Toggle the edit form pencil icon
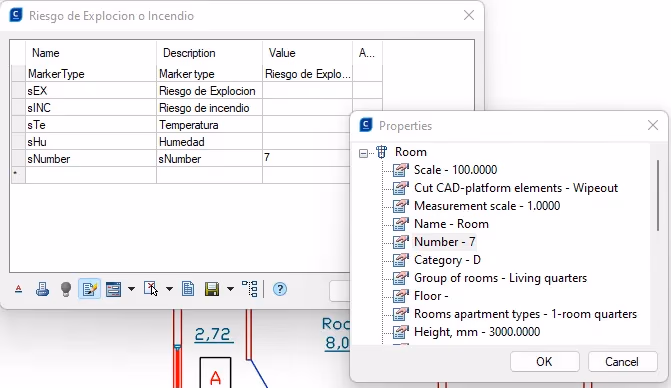Image resolution: width=671 pixels, height=388 pixels. pos(89,289)
